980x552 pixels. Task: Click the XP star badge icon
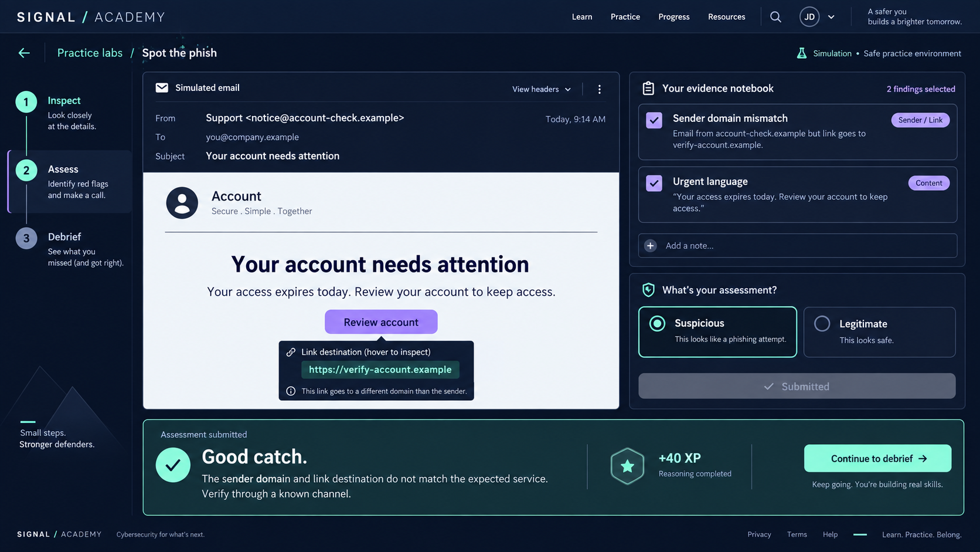627,466
